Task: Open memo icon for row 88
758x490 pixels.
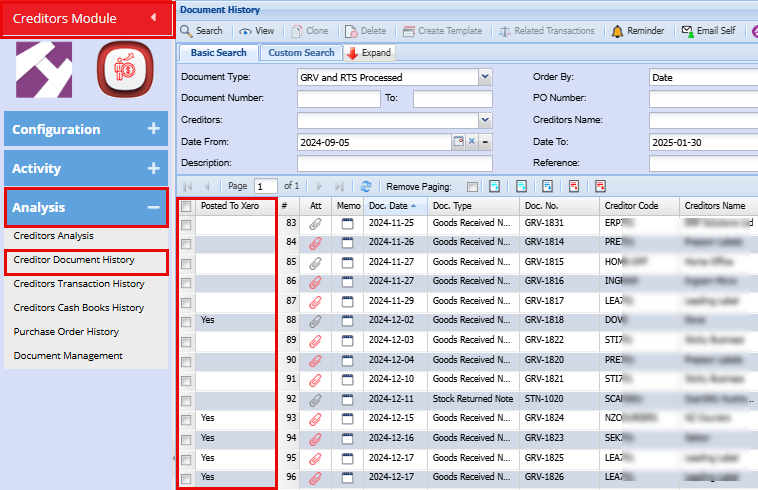Action: [347, 321]
